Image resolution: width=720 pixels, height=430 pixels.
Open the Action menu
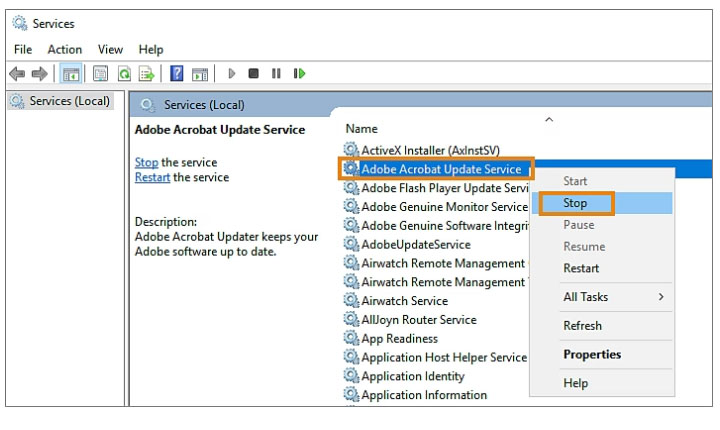(x=65, y=49)
